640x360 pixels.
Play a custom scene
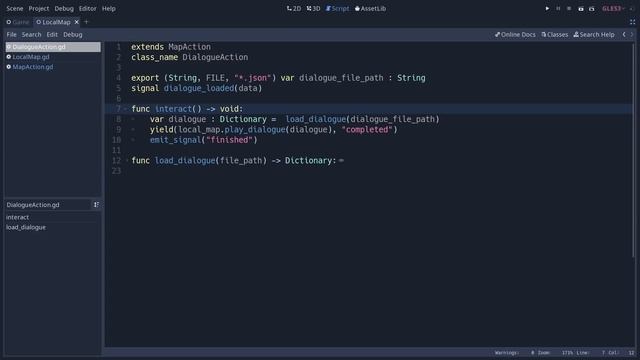(591, 9)
